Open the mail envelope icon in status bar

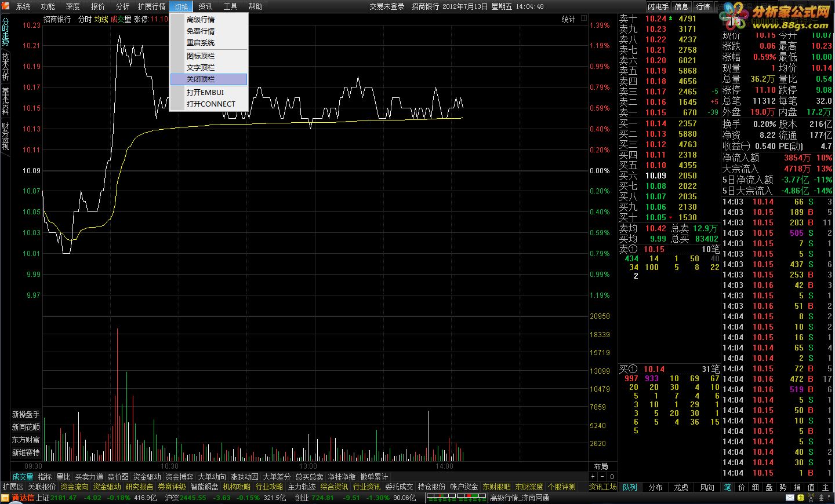pyautogui.click(x=790, y=498)
